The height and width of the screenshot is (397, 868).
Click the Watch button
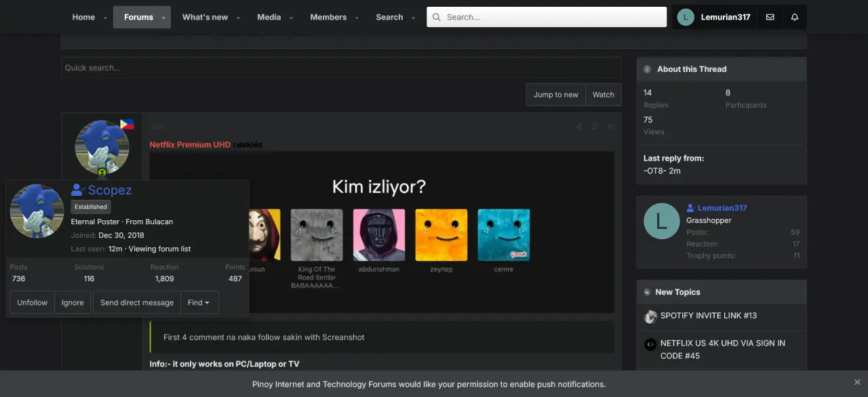click(604, 95)
